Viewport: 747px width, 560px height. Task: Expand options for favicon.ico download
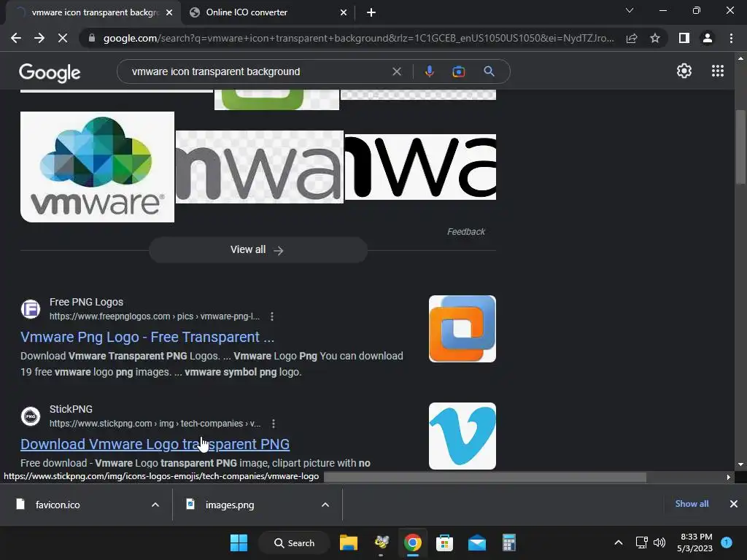tap(155, 505)
